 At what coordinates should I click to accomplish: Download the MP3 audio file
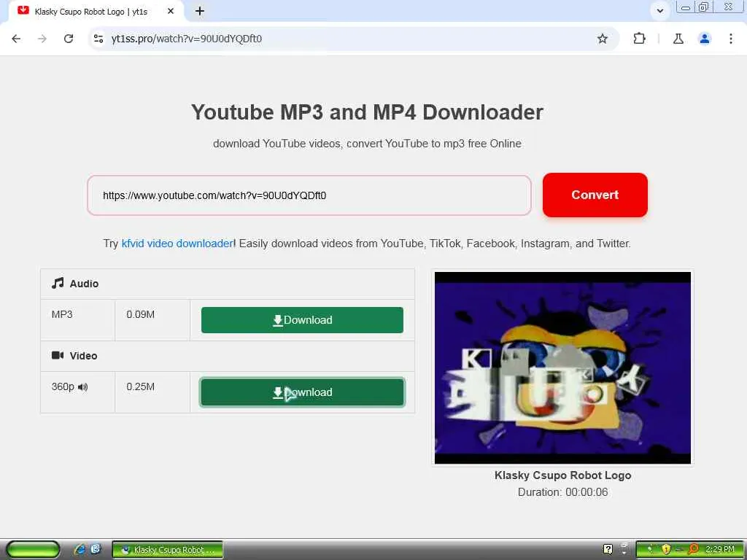(x=302, y=320)
